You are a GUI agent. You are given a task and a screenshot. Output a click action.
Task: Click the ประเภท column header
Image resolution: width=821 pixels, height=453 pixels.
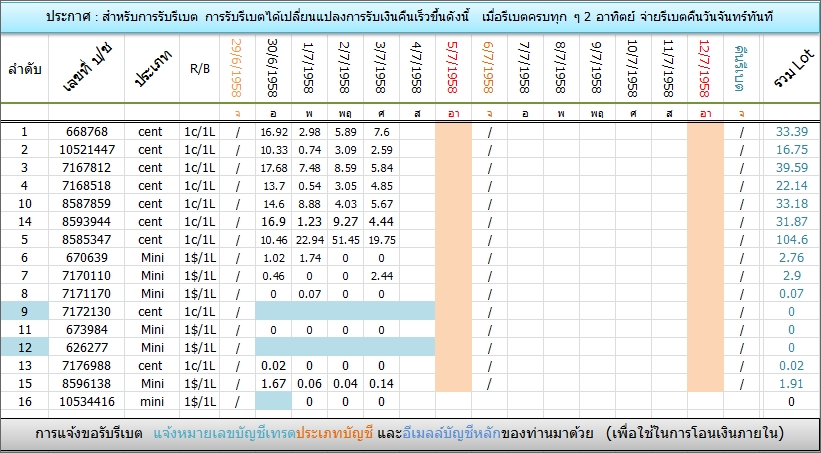[x=152, y=69]
